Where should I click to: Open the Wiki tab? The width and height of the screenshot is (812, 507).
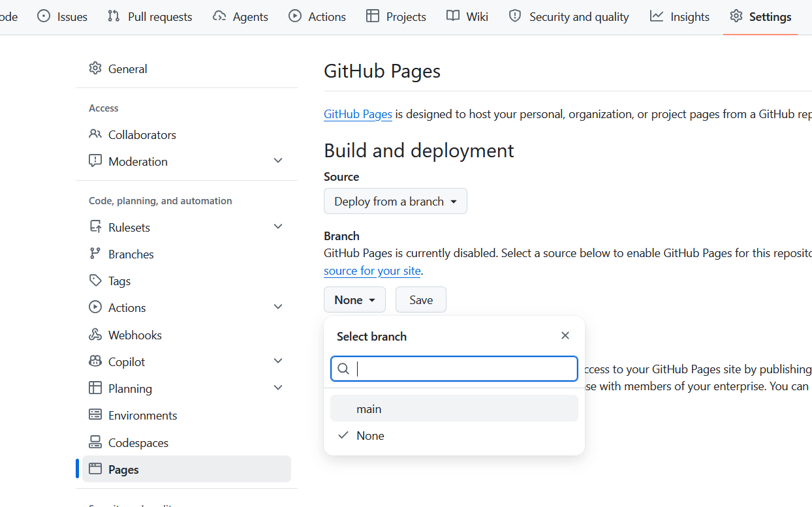click(x=467, y=17)
